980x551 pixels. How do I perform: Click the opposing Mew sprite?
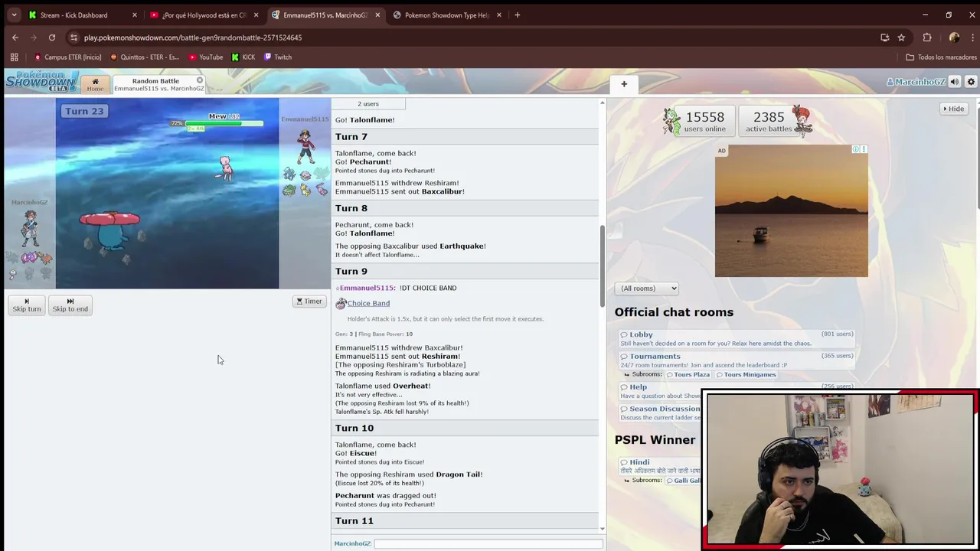point(225,168)
